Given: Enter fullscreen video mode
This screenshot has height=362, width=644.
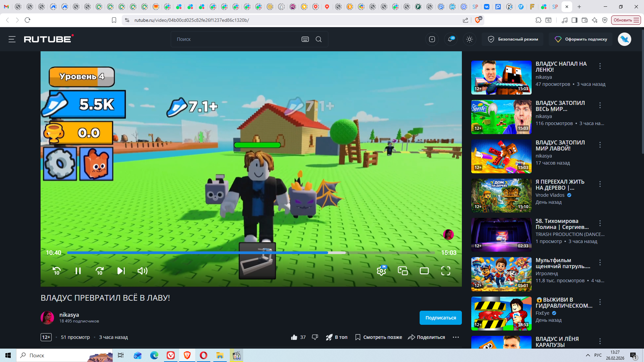Looking at the screenshot, I should pos(445,271).
